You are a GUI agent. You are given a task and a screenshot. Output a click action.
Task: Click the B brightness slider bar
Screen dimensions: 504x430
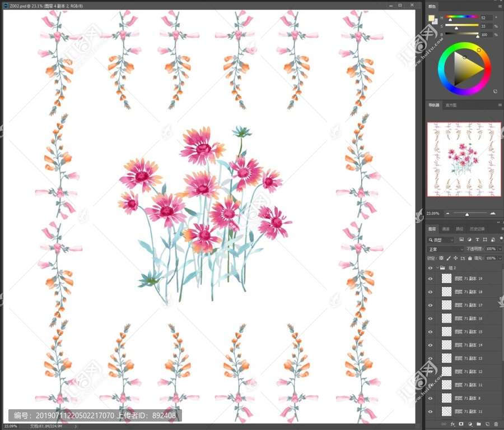(x=461, y=34)
